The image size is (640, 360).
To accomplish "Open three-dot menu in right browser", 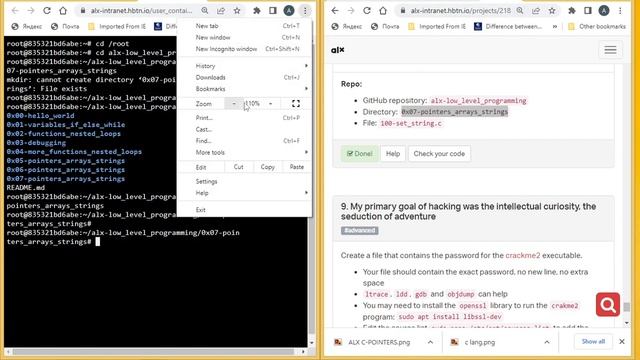I will pyautogui.click(x=620, y=11).
